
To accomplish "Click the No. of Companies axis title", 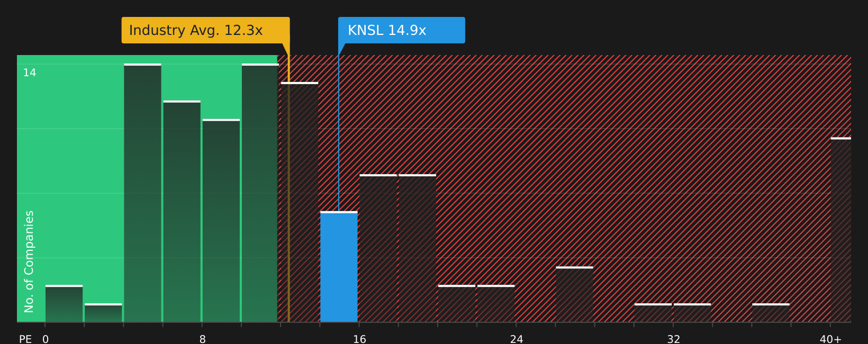I will click(x=29, y=261).
